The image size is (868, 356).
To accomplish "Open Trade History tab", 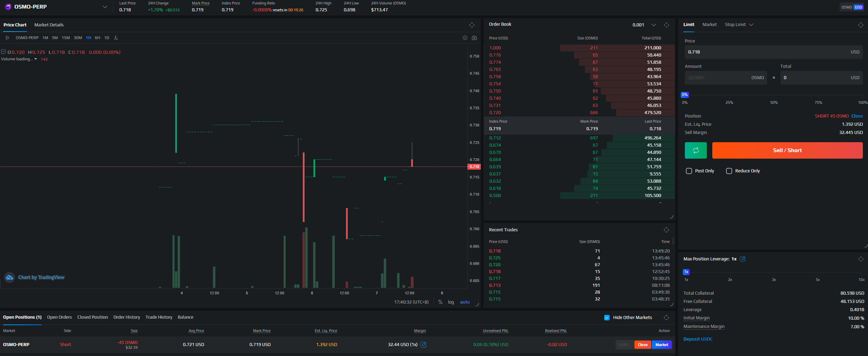I will (x=159, y=317).
